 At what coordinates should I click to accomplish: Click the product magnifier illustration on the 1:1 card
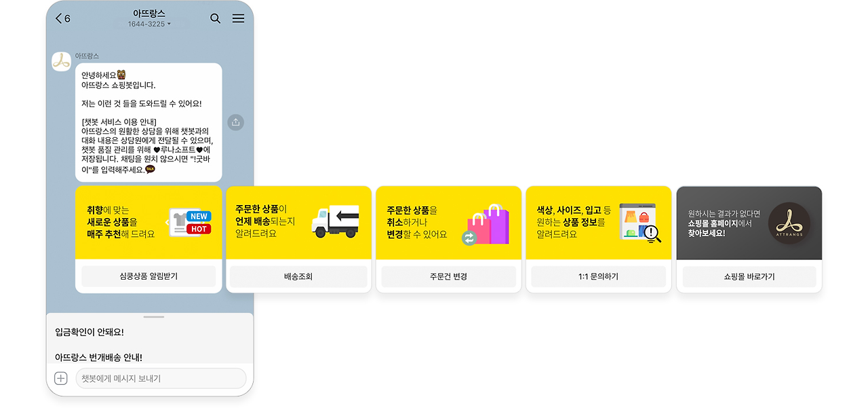click(x=640, y=221)
